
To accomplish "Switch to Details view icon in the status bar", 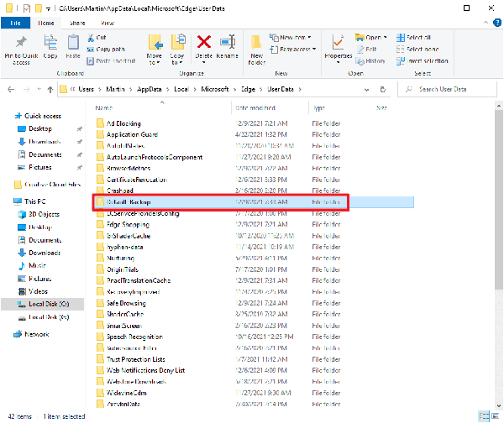I will point(484,416).
